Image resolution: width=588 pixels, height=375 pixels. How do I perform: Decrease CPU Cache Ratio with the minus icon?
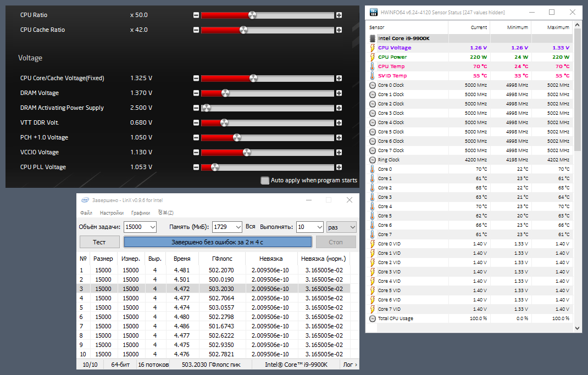pos(196,30)
